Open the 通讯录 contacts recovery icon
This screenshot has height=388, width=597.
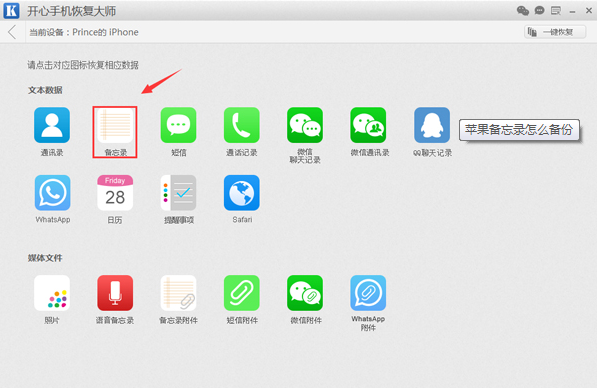coord(52,125)
